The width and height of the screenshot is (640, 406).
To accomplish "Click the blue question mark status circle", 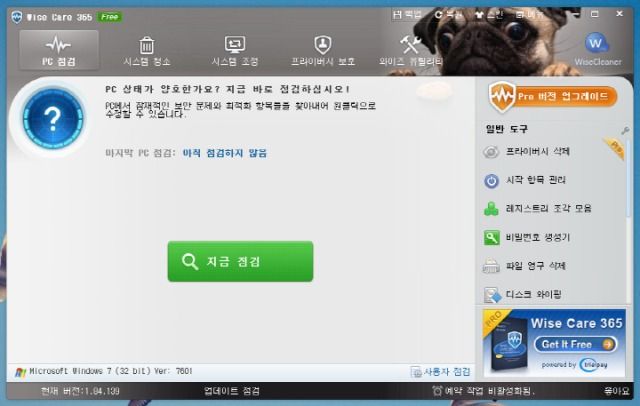I will pos(53,118).
